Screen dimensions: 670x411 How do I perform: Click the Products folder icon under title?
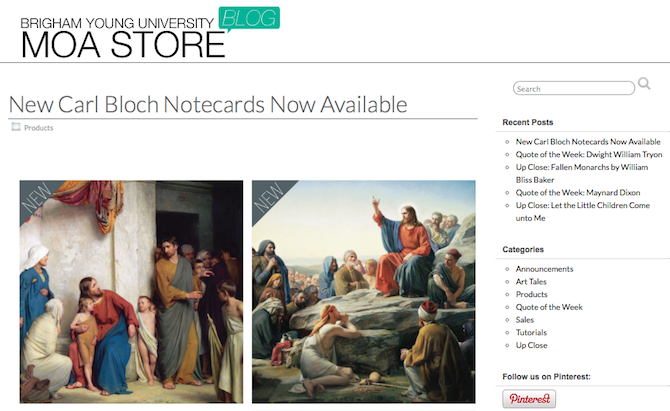click(16, 126)
